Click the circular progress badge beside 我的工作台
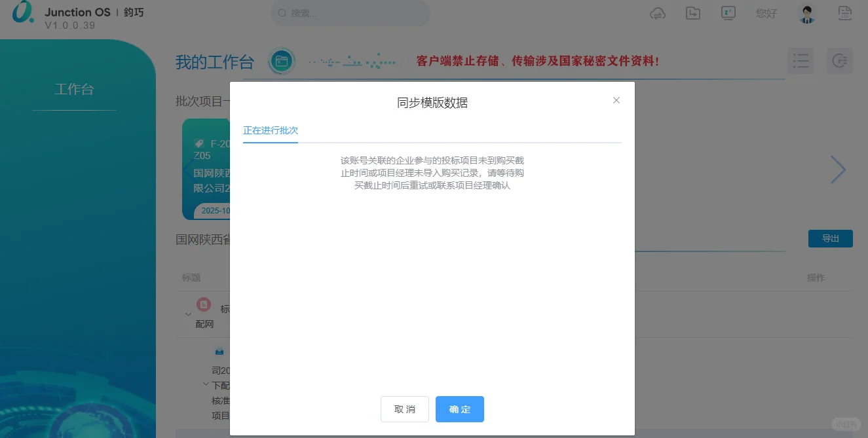 point(282,61)
